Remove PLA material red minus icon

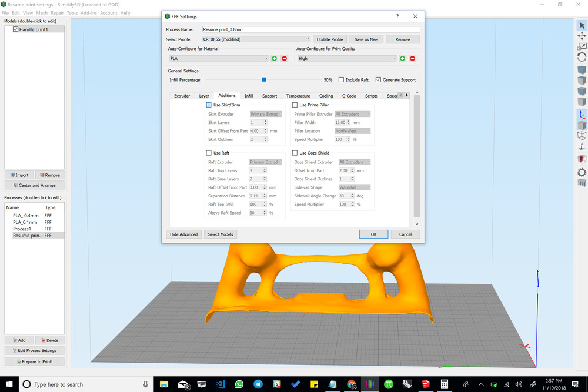[284, 58]
